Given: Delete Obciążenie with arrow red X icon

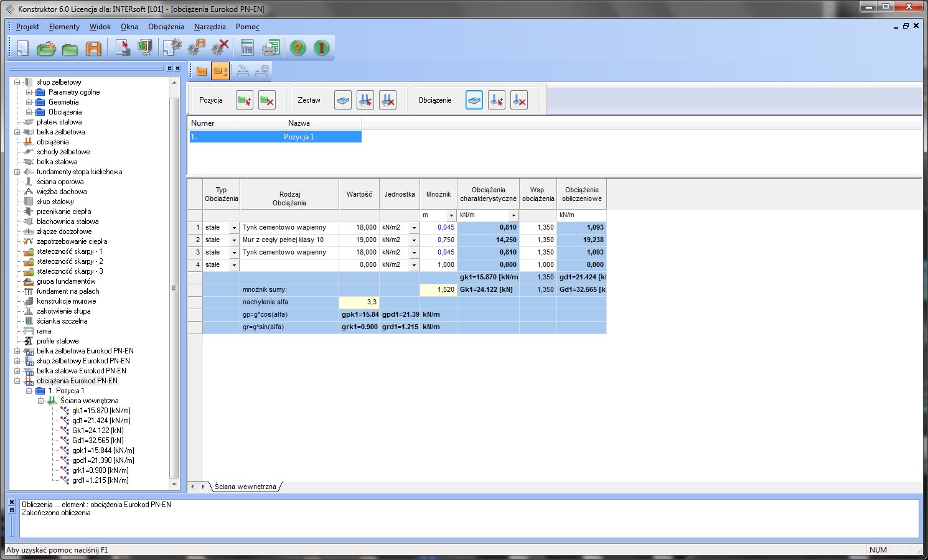Looking at the screenshot, I should pyautogui.click(x=519, y=100).
